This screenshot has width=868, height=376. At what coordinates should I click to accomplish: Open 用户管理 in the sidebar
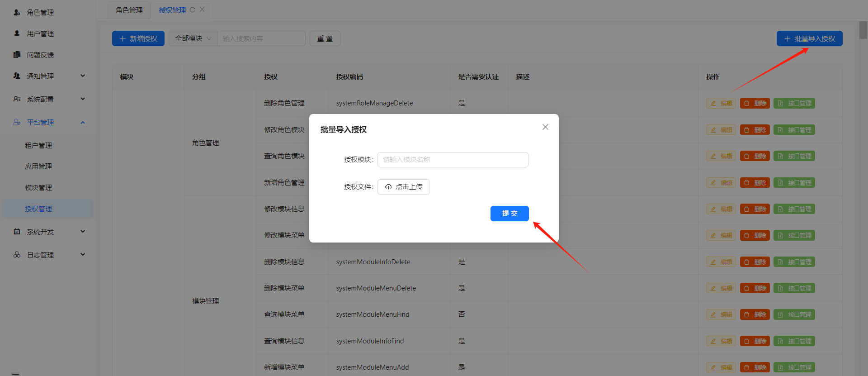pos(40,33)
